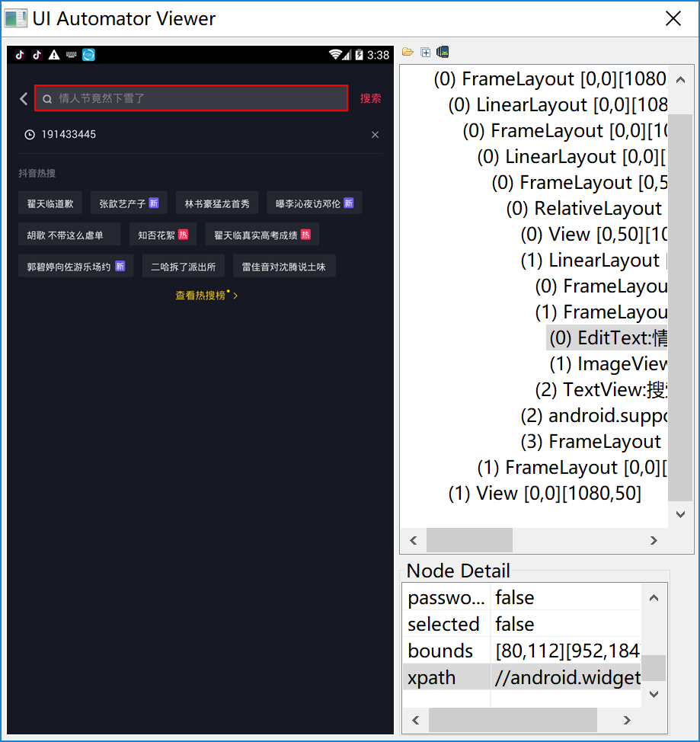Click the 3:38 clock in the status bar
This screenshot has height=742, width=700.
click(378, 55)
